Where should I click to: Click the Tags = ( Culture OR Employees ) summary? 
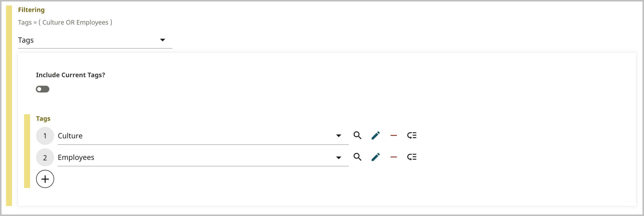[x=65, y=22]
